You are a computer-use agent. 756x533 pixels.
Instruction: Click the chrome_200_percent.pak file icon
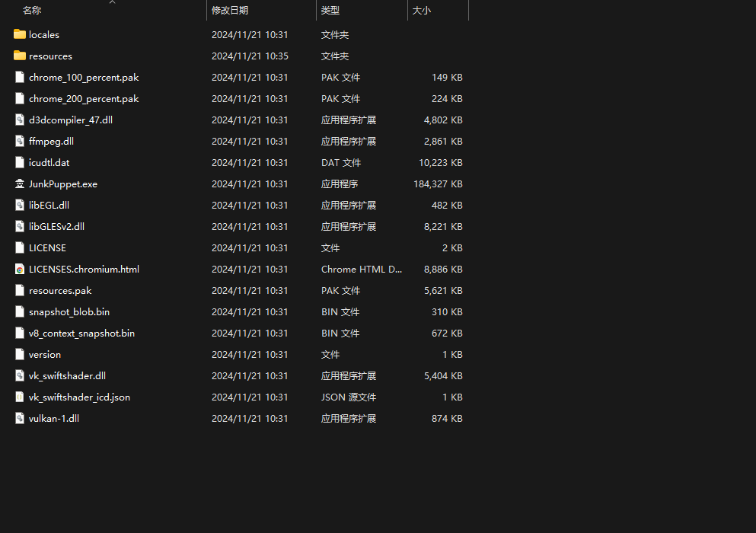coord(20,98)
